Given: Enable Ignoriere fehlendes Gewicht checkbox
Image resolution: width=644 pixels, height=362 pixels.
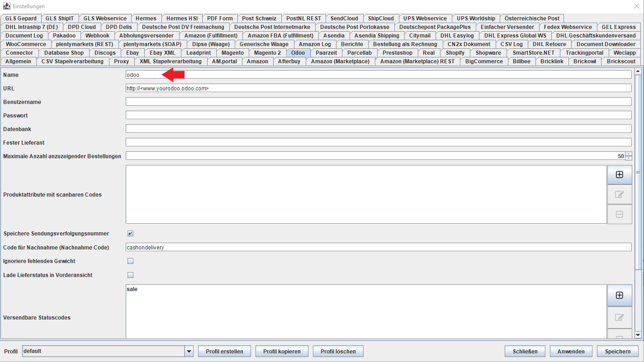Looking at the screenshot, I should pos(130,261).
